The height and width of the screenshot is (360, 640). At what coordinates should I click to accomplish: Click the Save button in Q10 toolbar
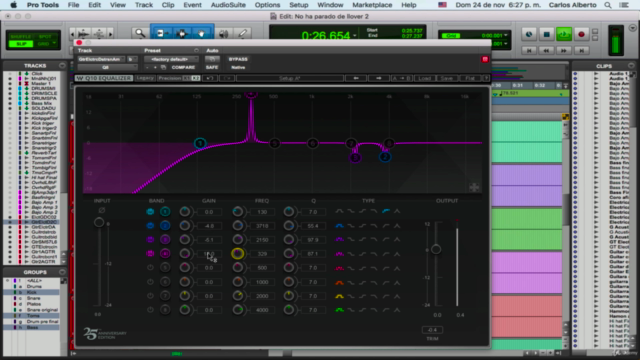pos(447,78)
